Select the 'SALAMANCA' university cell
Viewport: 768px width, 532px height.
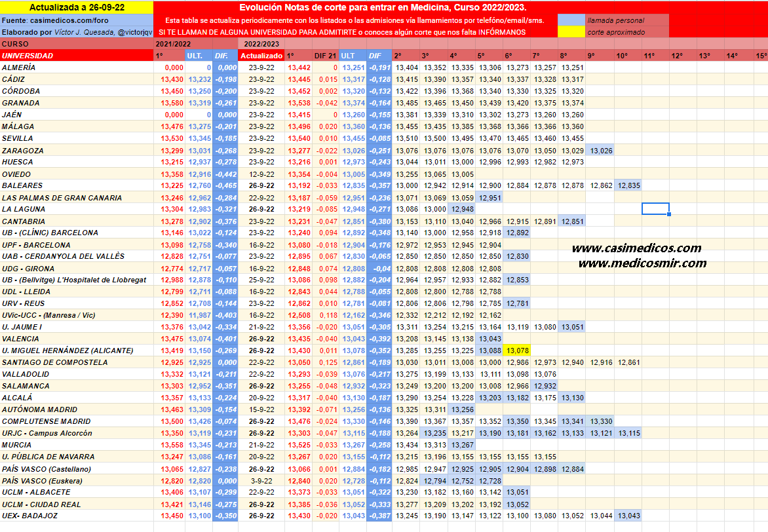(x=77, y=385)
